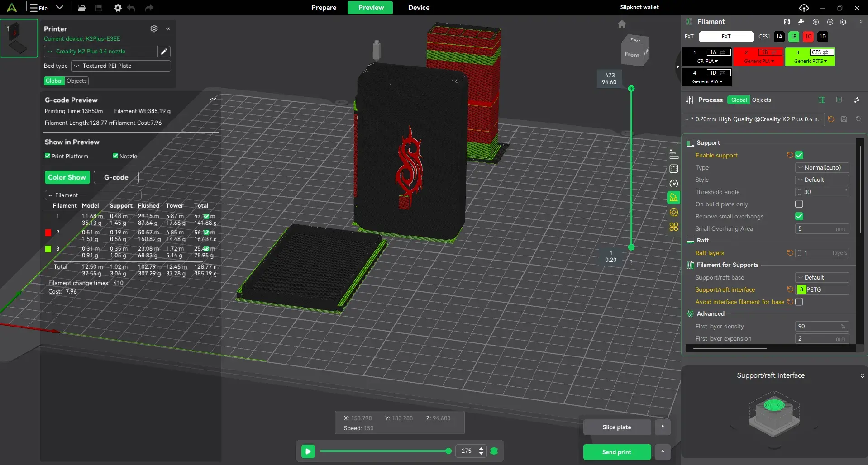Switch to the Device tab

[419, 8]
